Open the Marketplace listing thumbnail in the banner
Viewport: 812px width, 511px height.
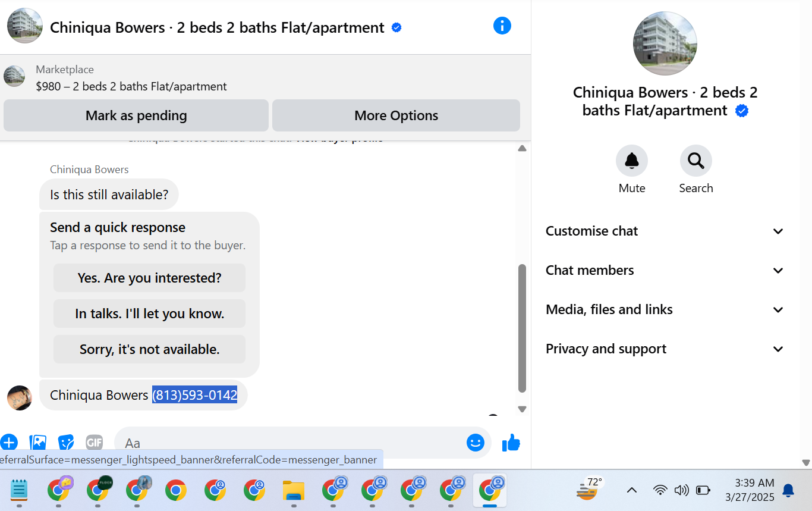(14, 76)
